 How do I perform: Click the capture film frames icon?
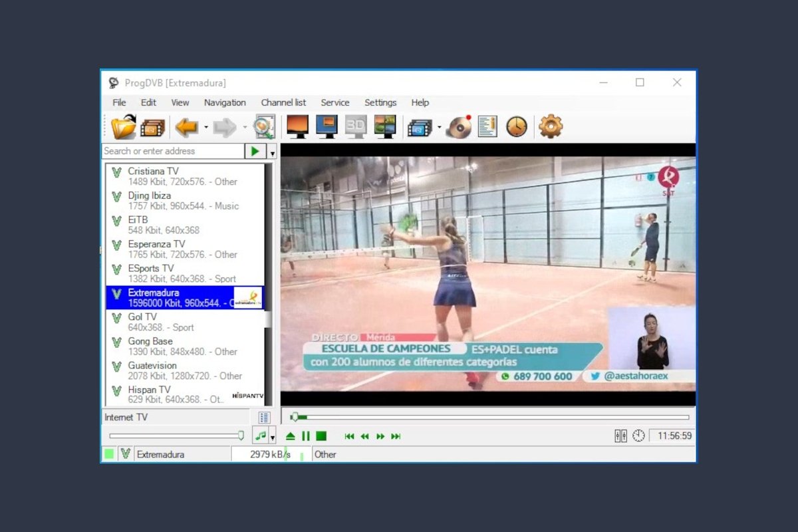420,127
